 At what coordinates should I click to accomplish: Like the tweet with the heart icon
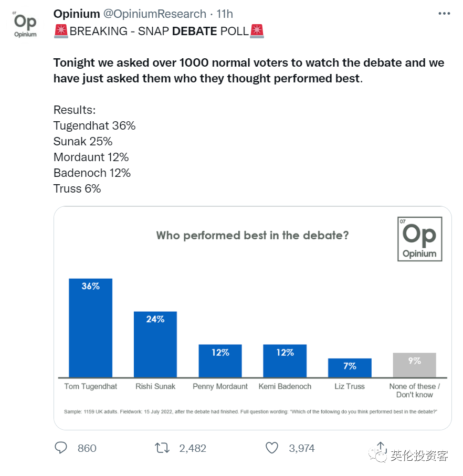[272, 448]
